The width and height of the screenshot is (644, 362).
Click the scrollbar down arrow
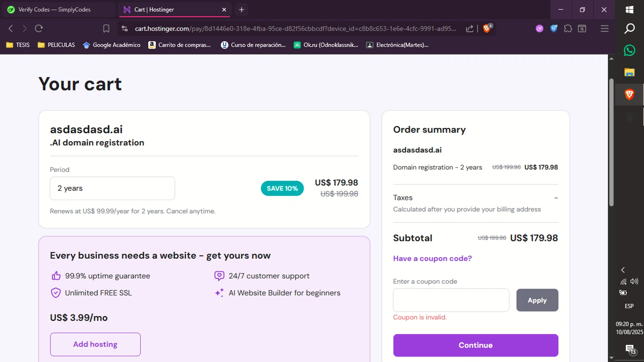point(611,358)
